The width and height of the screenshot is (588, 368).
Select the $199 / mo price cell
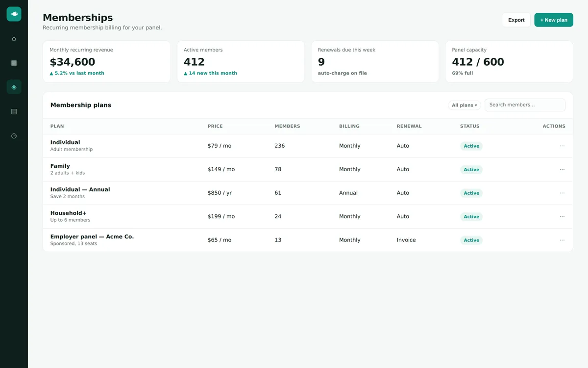click(221, 216)
